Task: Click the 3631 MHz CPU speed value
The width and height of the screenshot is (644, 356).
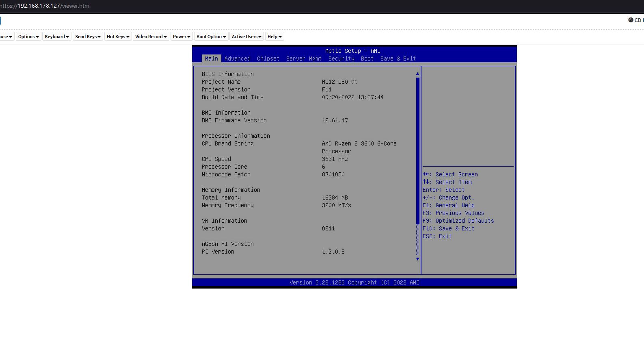Action: click(335, 159)
